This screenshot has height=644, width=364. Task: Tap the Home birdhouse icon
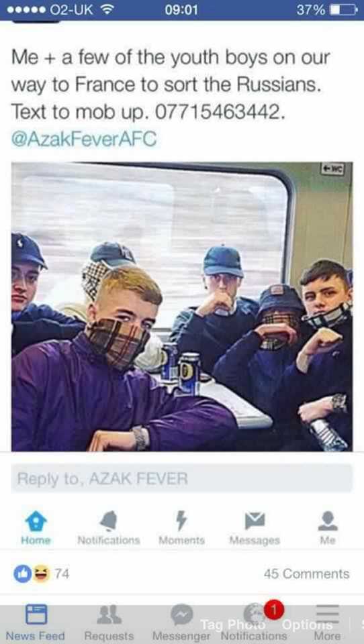pyautogui.click(x=36, y=522)
